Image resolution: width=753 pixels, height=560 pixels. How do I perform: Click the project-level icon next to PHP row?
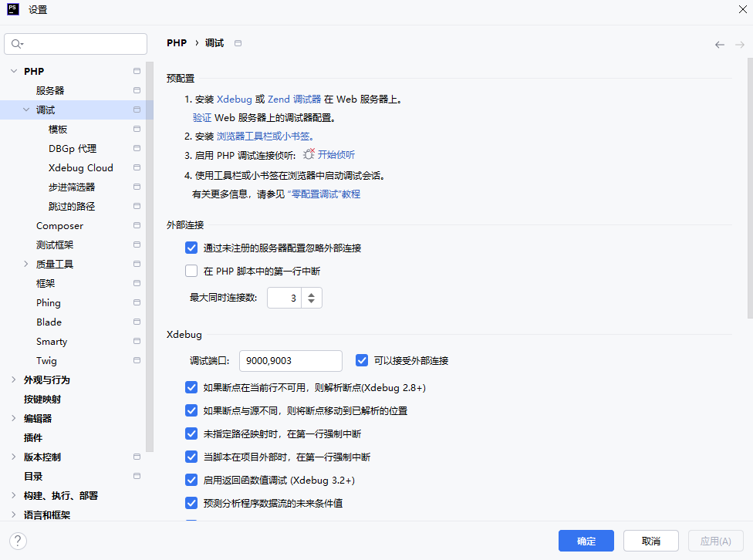click(137, 71)
